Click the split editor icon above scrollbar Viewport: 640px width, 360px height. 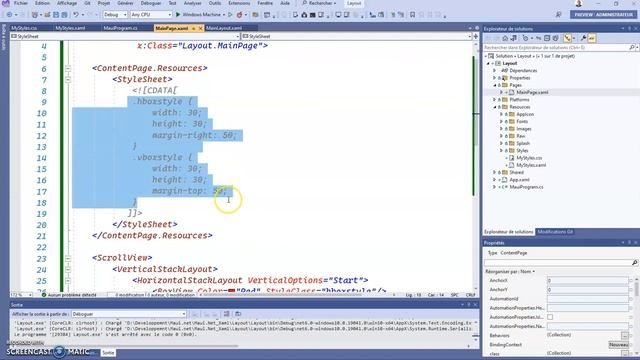pyautogui.click(x=476, y=36)
